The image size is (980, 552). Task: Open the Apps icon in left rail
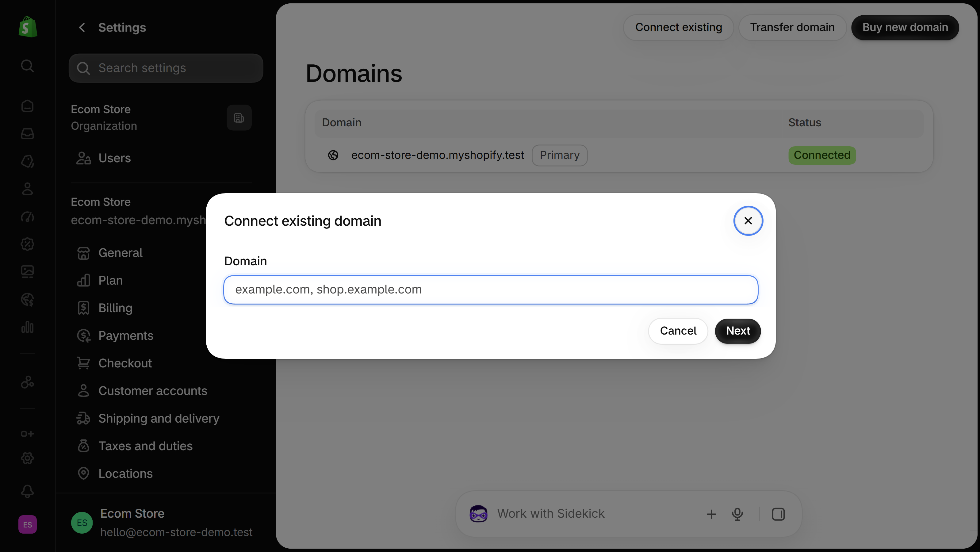pyautogui.click(x=27, y=382)
